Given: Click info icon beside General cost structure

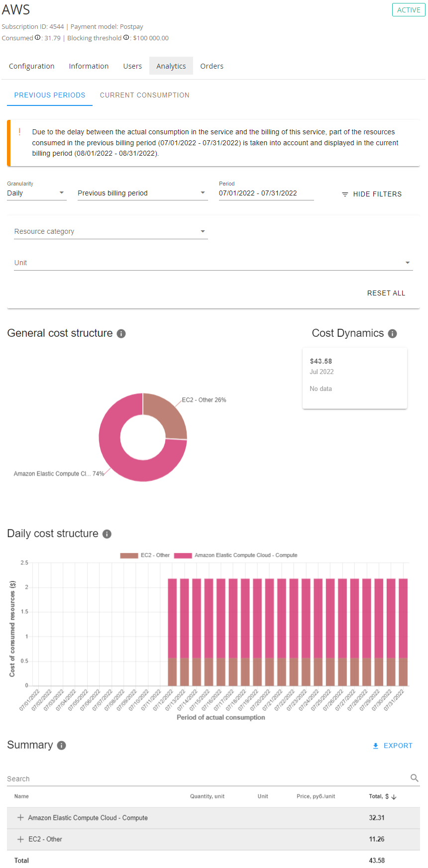Looking at the screenshot, I should (x=121, y=334).
